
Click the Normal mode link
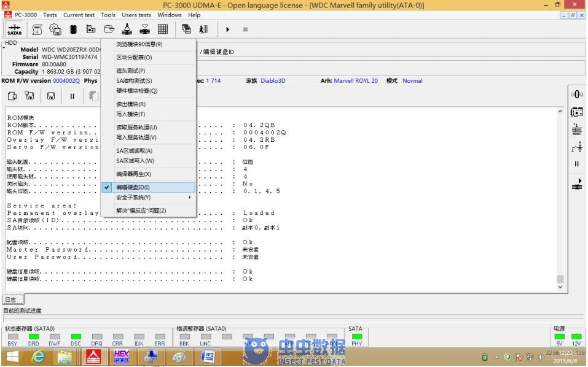(412, 81)
